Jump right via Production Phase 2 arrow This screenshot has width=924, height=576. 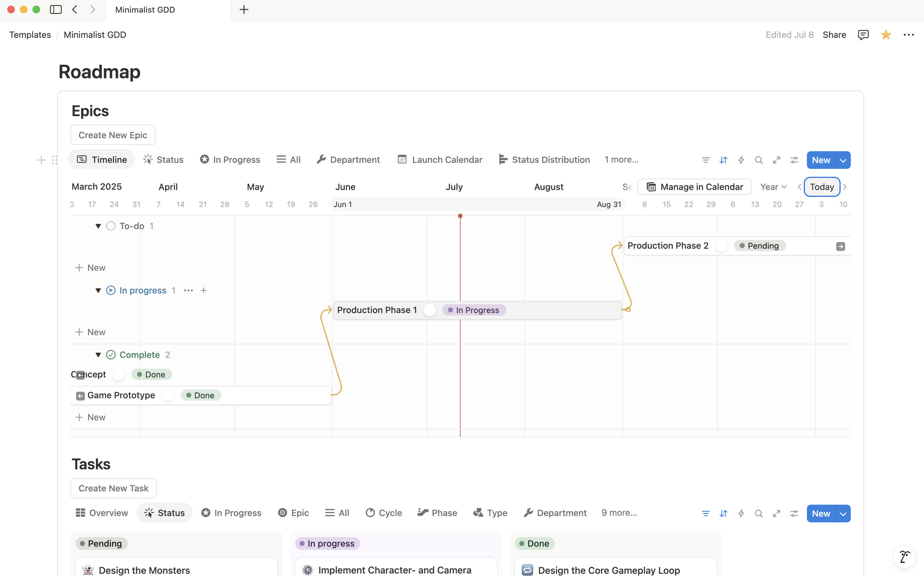841,246
